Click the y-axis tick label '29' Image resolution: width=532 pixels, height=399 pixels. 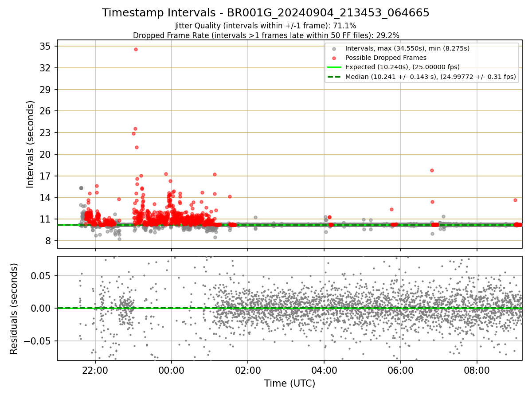pyautogui.click(x=45, y=90)
